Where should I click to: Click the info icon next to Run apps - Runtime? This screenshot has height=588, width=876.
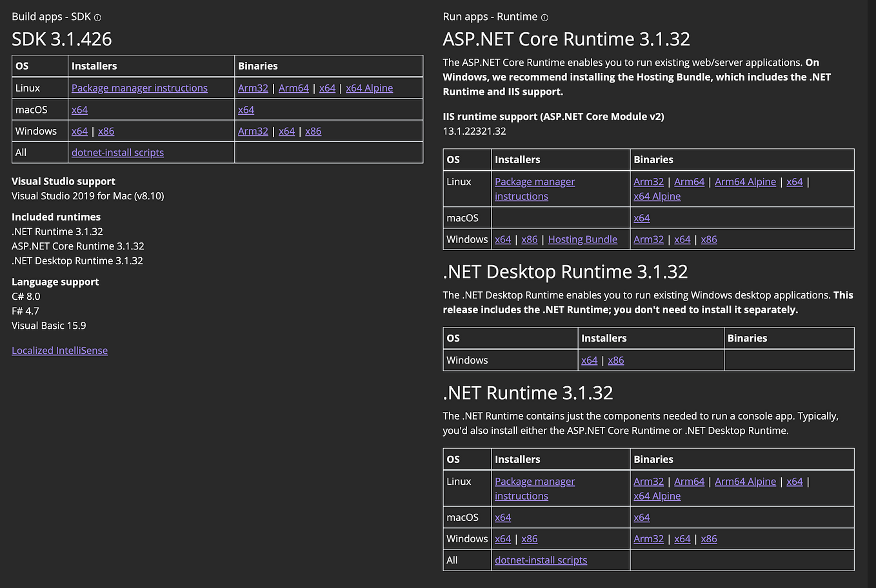544,17
